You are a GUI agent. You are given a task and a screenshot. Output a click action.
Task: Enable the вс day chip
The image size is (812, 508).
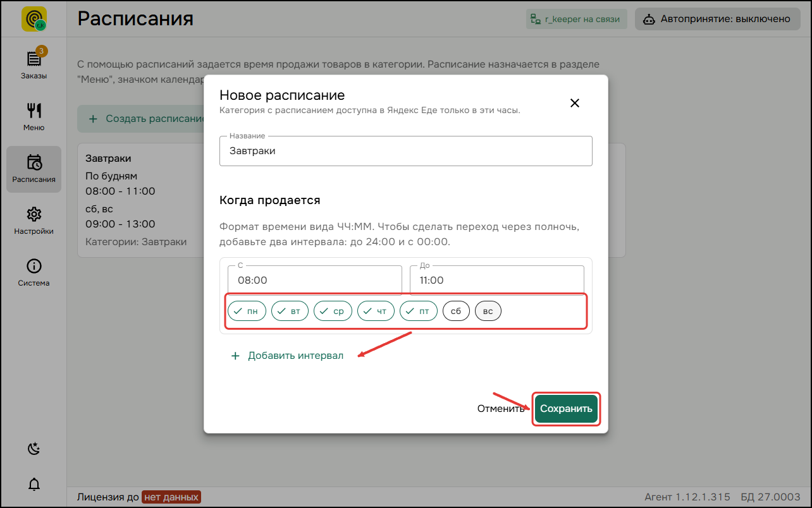click(488, 311)
